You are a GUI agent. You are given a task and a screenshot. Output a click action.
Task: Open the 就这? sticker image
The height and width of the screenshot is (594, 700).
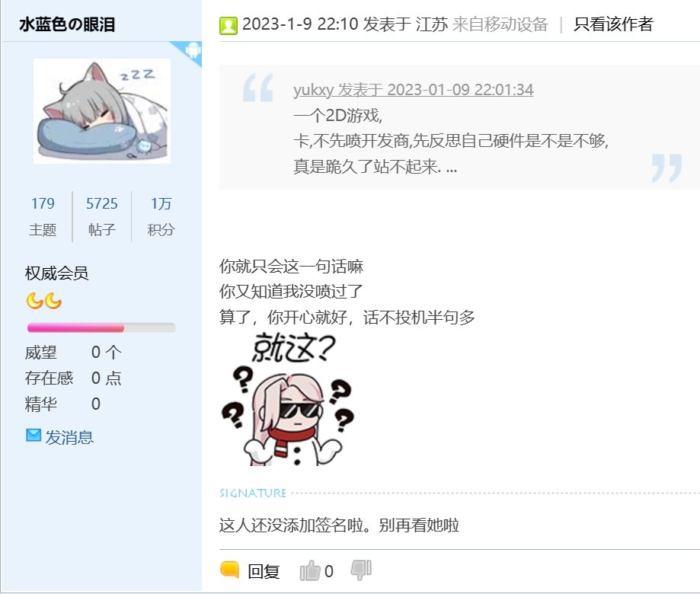pyautogui.click(x=288, y=398)
